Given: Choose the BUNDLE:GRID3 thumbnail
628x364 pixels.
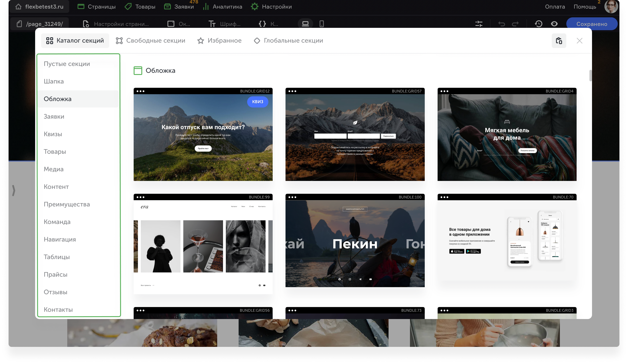Looking at the screenshot, I should [507, 313].
